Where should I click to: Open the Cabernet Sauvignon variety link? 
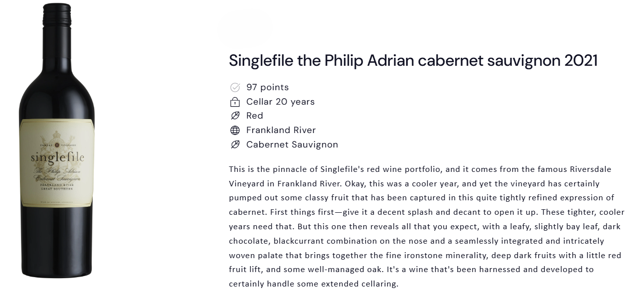point(292,145)
